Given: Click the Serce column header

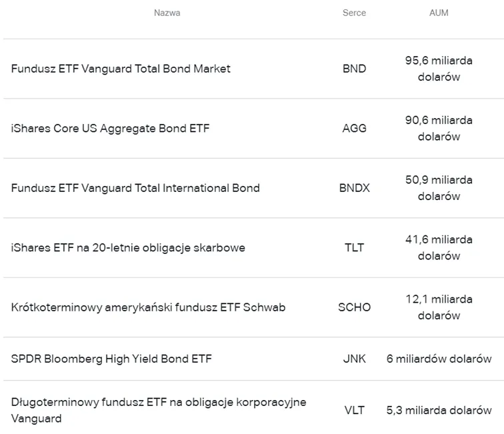Looking at the screenshot, I should tap(354, 13).
